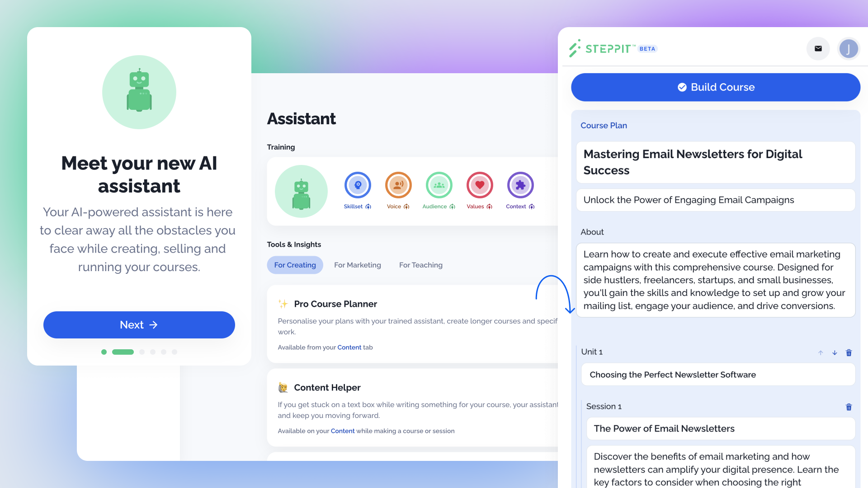Click the Next button on welcome card
The image size is (868, 488).
click(x=138, y=325)
